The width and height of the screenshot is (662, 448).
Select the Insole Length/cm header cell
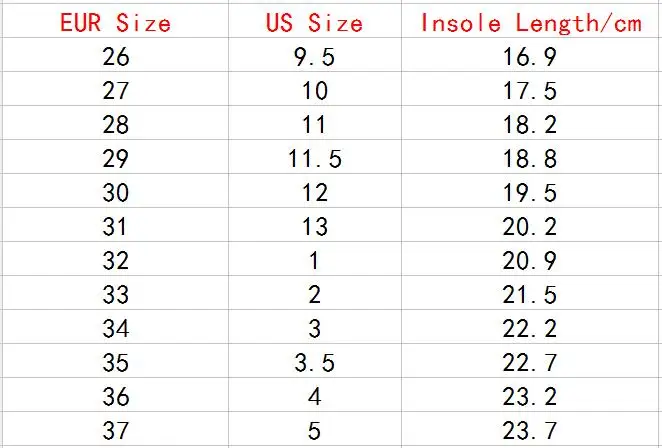click(532, 20)
